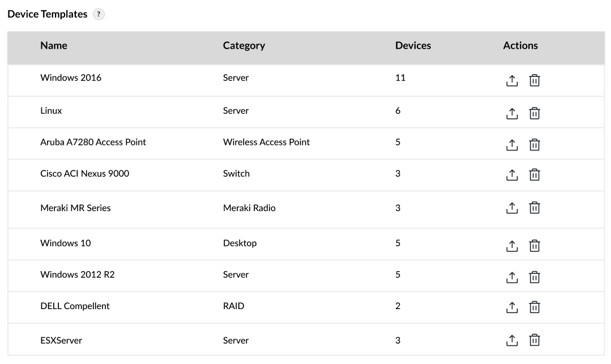Sort the table by Devices column
This screenshot has width=611, height=364.
coord(413,45)
